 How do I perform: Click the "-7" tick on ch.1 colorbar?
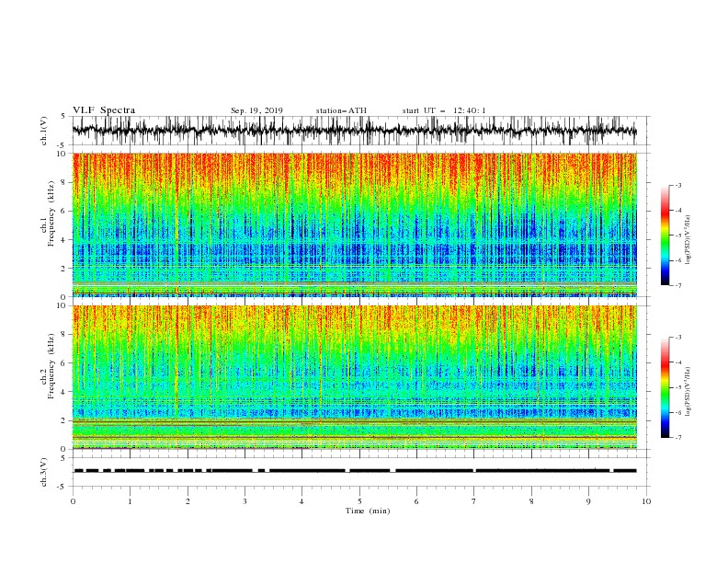[x=677, y=285]
